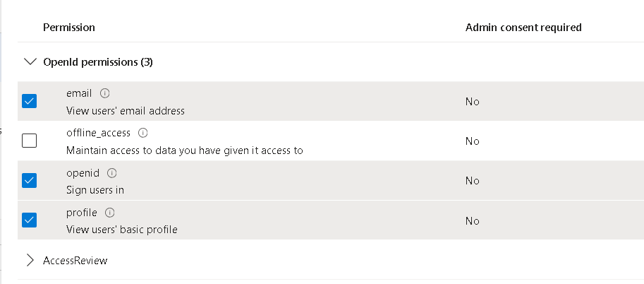Image resolution: width=644 pixels, height=284 pixels.
Task: Expand the AccessReview group chevron
Action: pos(30,260)
